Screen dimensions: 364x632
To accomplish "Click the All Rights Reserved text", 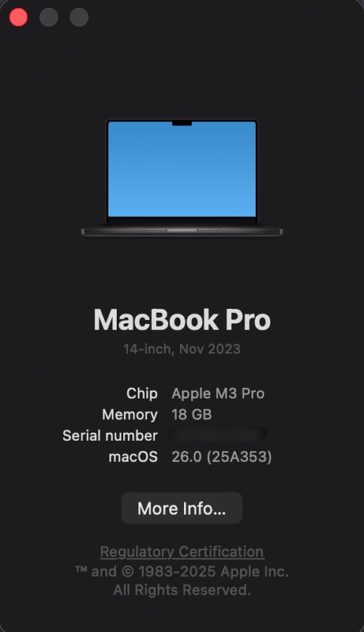I will click(x=182, y=590).
